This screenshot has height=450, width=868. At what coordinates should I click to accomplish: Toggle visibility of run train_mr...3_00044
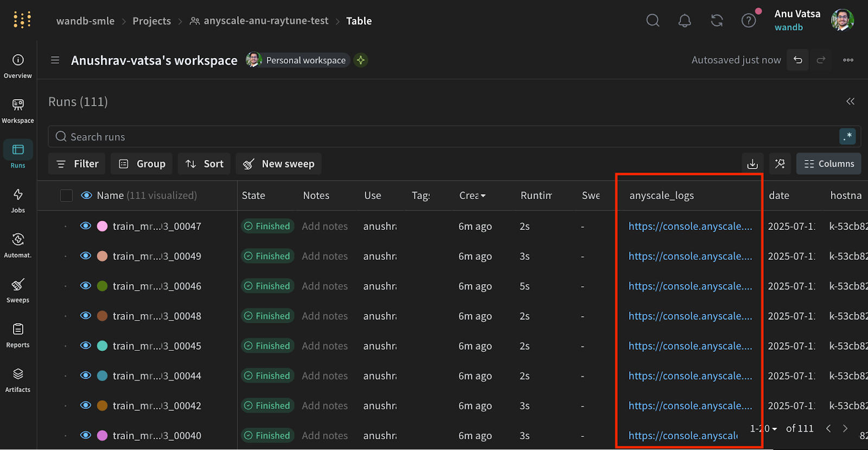coord(86,375)
